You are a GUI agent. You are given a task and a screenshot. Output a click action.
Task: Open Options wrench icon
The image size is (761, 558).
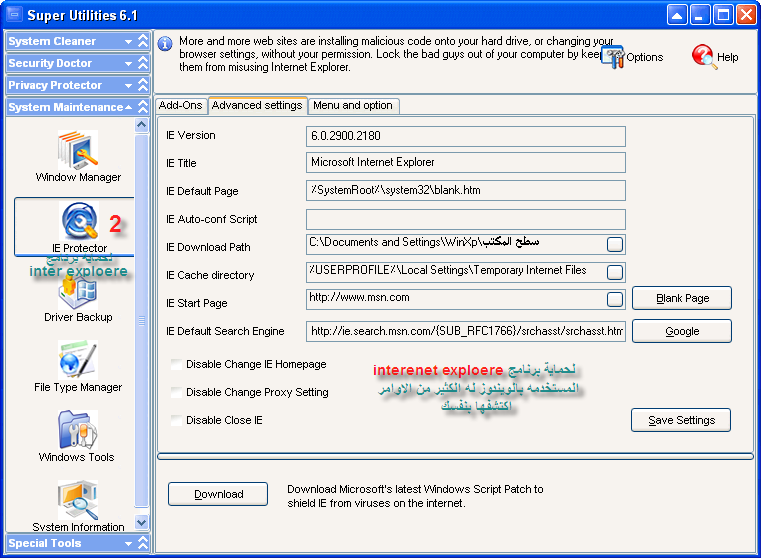[613, 57]
